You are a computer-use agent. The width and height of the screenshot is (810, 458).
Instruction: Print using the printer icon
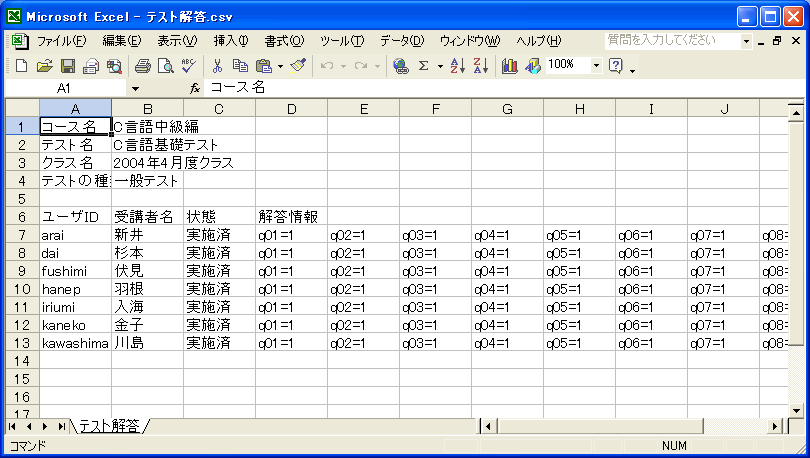pyautogui.click(x=143, y=66)
